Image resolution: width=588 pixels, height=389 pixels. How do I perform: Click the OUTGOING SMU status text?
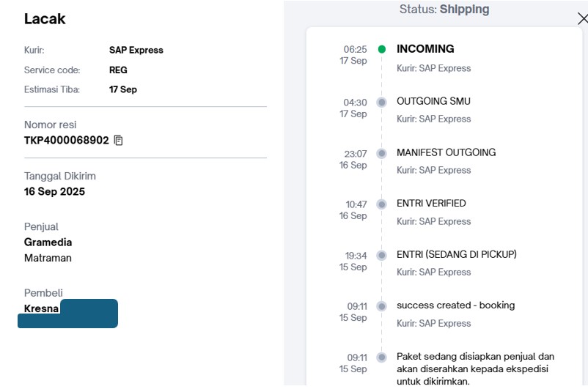click(x=433, y=101)
